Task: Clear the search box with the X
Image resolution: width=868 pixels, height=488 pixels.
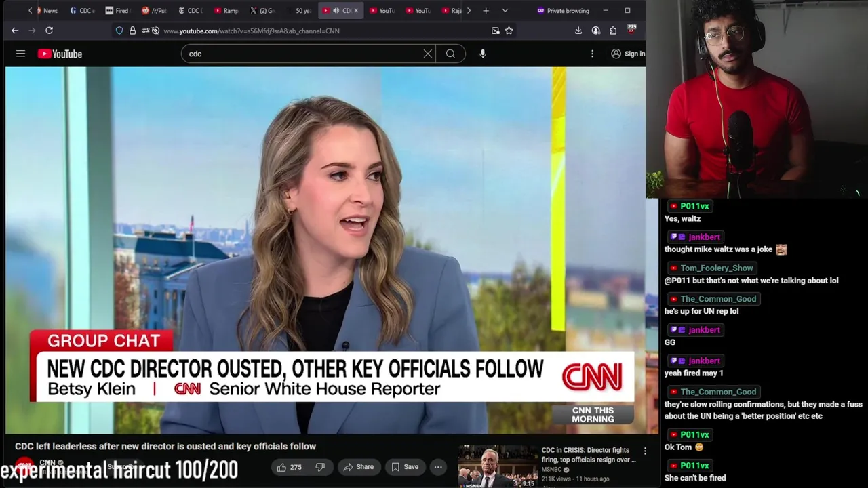Action: (428, 54)
